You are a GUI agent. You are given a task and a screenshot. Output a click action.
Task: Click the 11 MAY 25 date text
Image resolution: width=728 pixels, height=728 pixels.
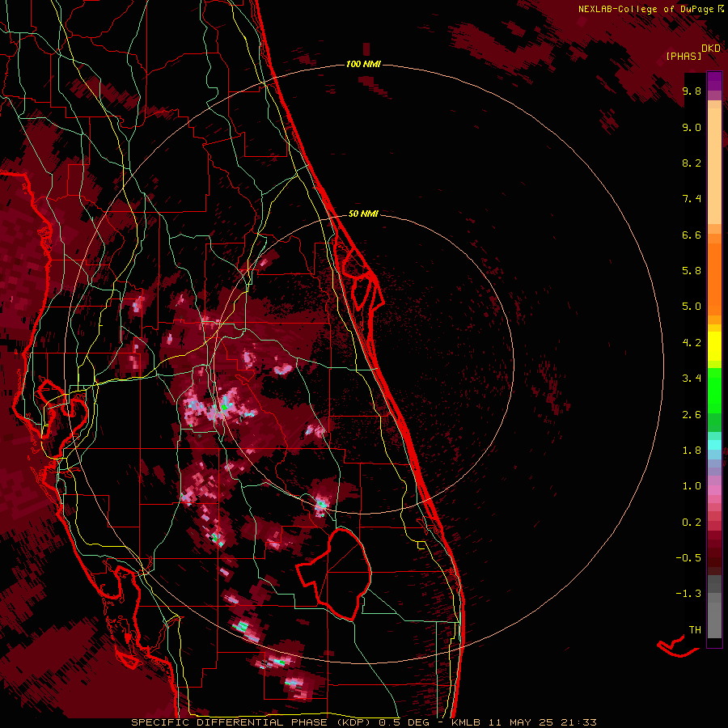click(519, 722)
